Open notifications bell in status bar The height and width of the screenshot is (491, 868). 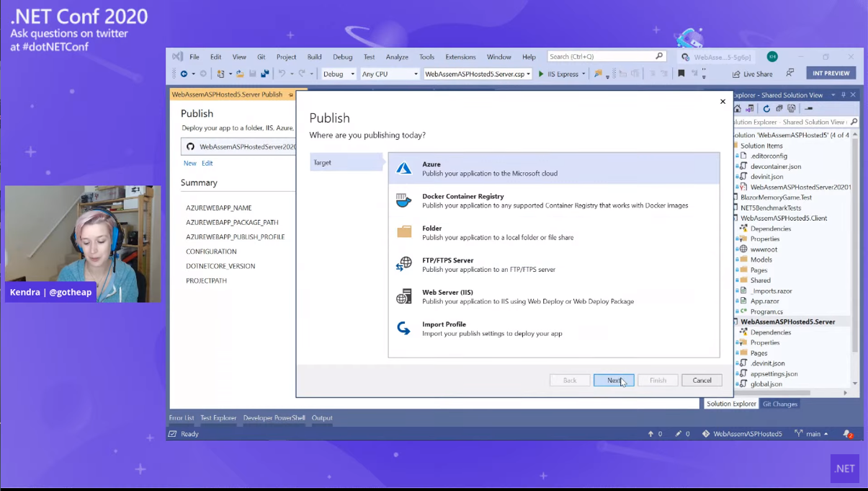click(x=848, y=434)
